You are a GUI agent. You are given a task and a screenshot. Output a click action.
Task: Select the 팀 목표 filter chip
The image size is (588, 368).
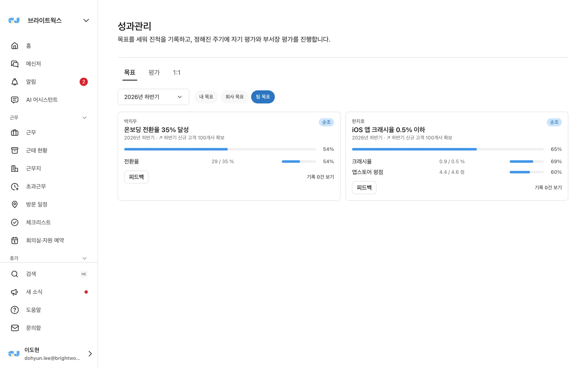[263, 97]
